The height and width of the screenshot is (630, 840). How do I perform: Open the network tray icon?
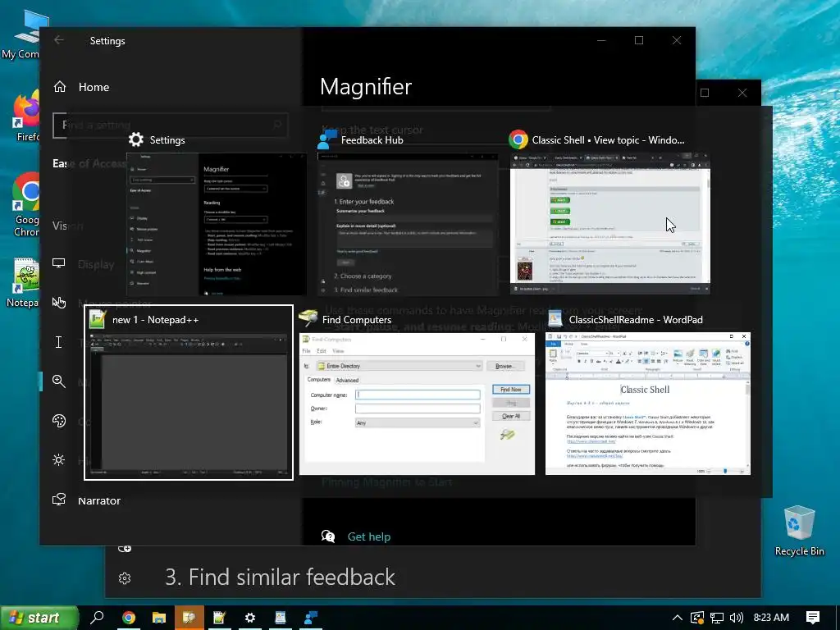click(x=717, y=618)
